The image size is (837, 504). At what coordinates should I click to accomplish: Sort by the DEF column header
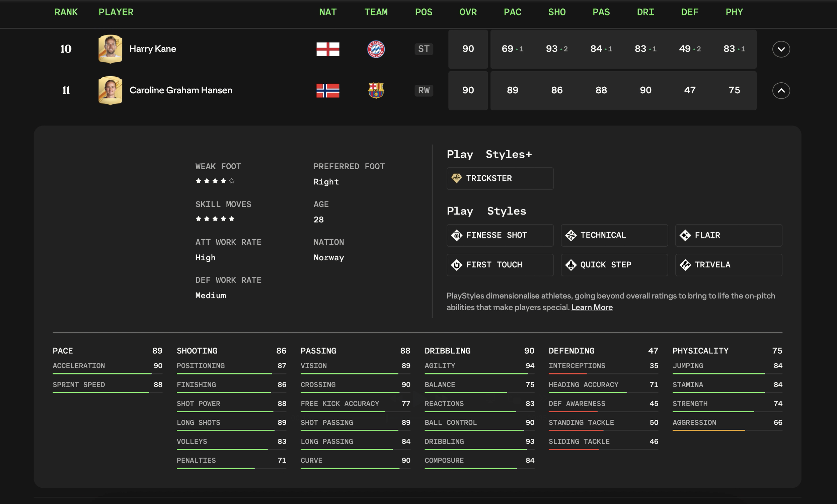pyautogui.click(x=690, y=12)
